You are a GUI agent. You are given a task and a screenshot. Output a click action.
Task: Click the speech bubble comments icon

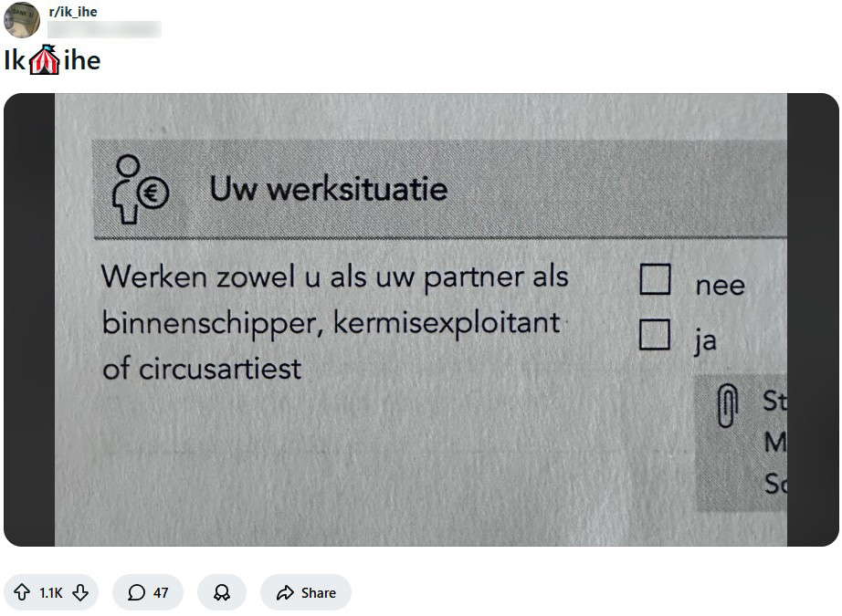pyautogui.click(x=136, y=593)
